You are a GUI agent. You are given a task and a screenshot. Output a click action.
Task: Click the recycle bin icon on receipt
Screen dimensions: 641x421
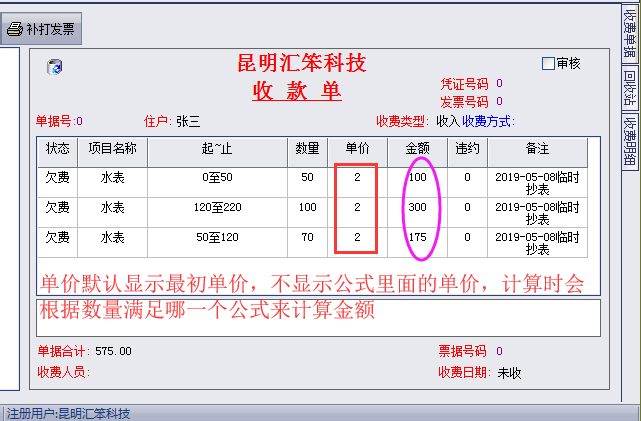click(54, 67)
